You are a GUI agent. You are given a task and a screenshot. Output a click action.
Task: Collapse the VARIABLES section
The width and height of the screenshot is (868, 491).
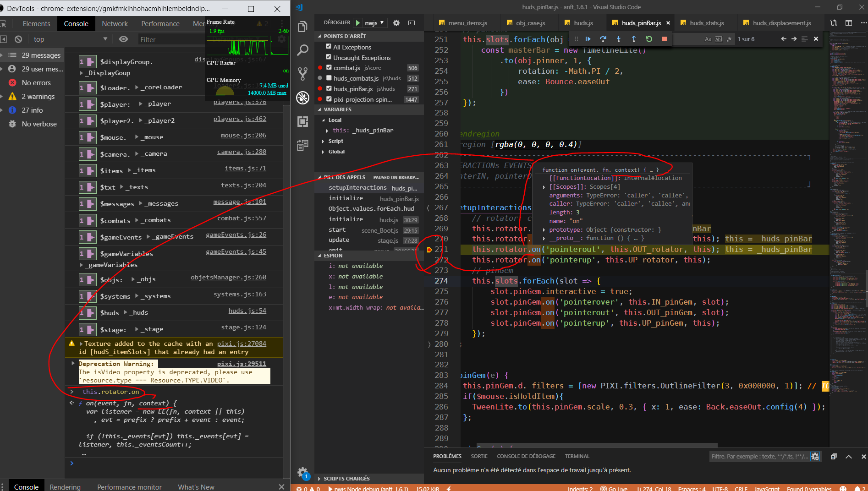coord(369,109)
